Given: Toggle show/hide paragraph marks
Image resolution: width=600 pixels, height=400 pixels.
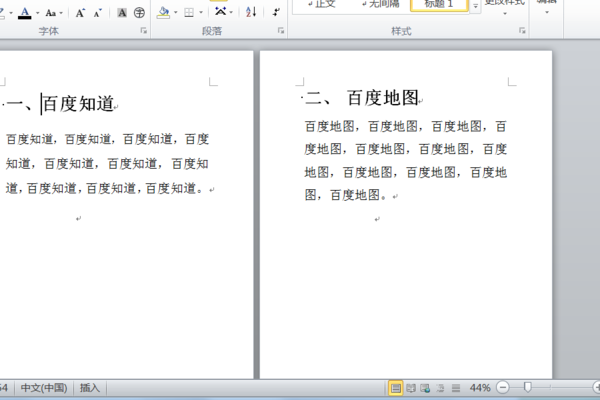Looking at the screenshot, I should tap(276, 13).
